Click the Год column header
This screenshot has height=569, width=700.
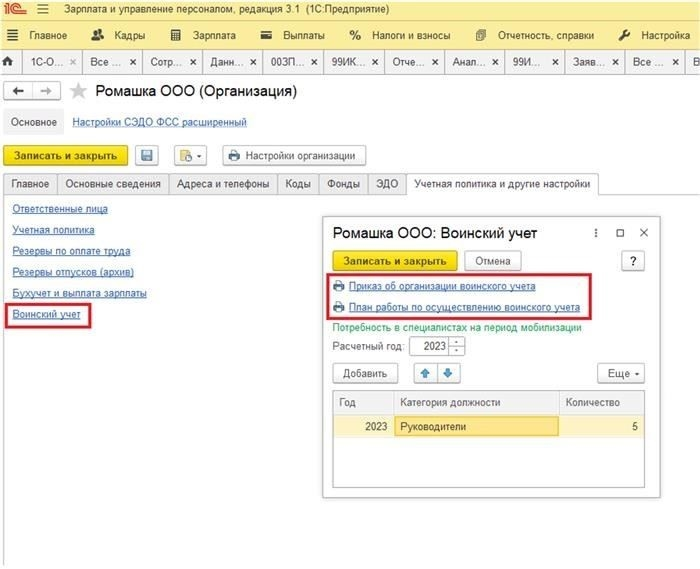(363, 403)
